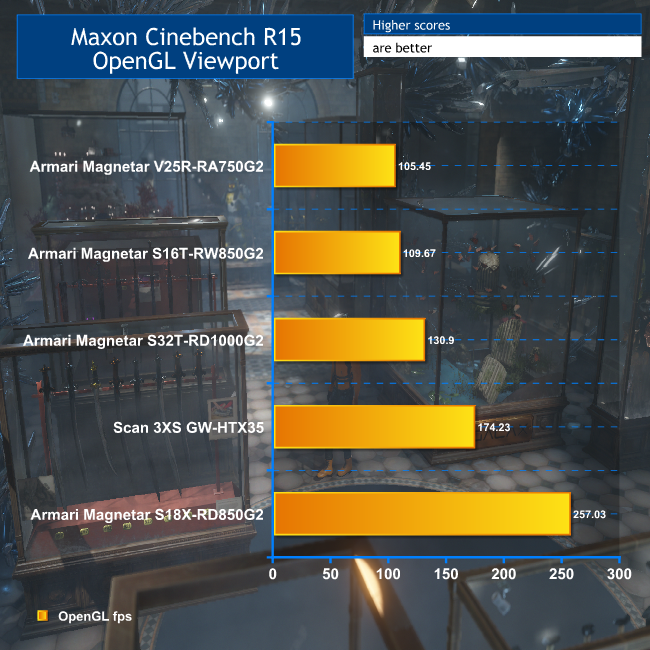Viewport: 650px width, 650px height.
Task: Click the 130.9 data value
Action: pos(441,340)
